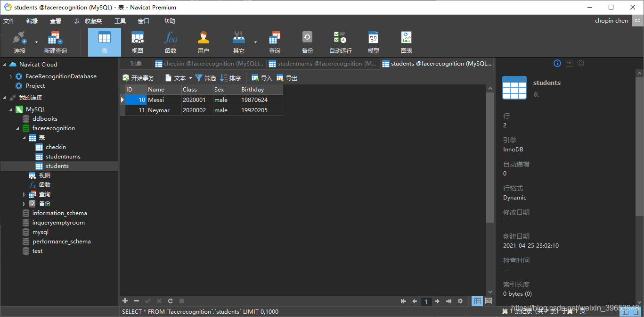
Task: Expand the FaceRecognitionDatabase node
Action: 11,76
